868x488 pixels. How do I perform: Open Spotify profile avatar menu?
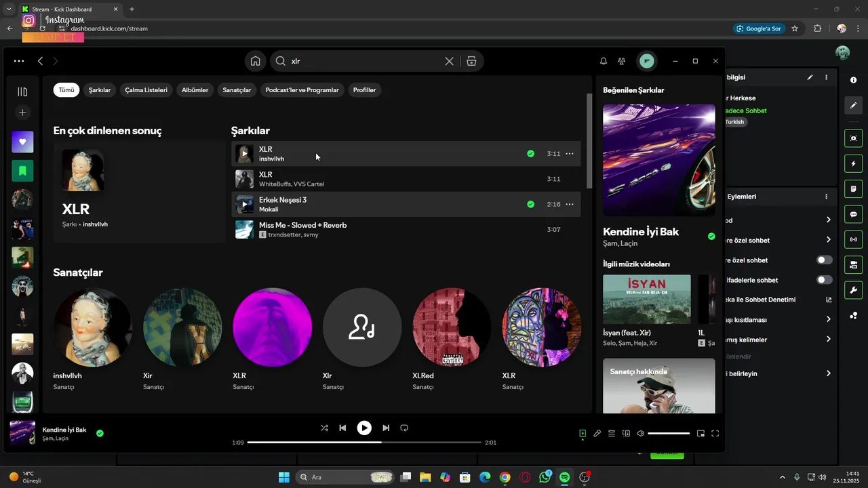click(x=647, y=61)
